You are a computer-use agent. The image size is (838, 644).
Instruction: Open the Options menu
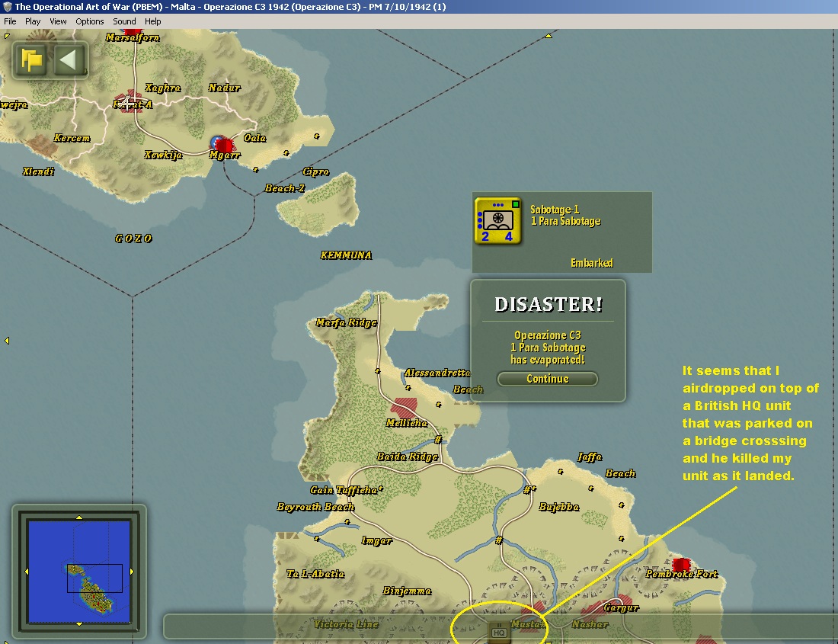point(89,21)
